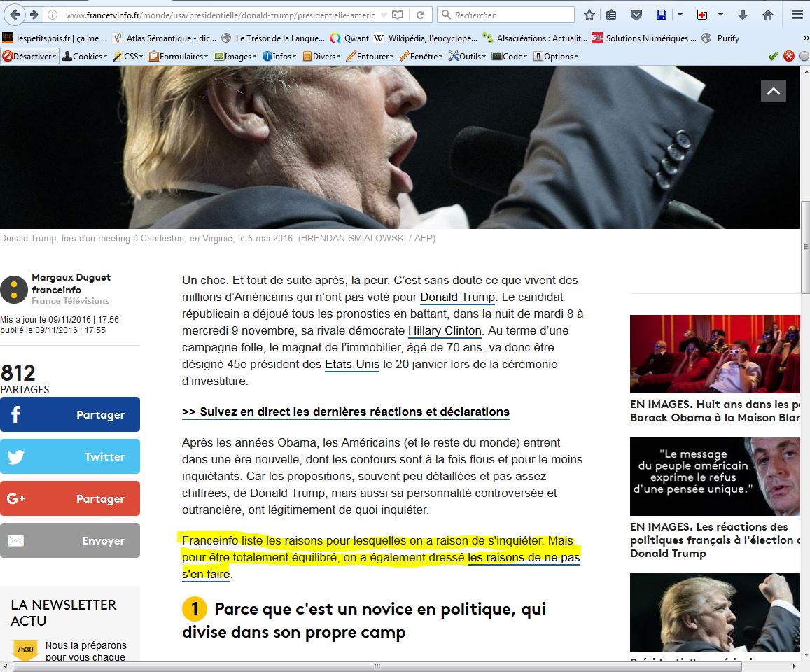Open lespetitspois.fr bookmark
Viewport: 810px width, 672px height.
[55, 38]
